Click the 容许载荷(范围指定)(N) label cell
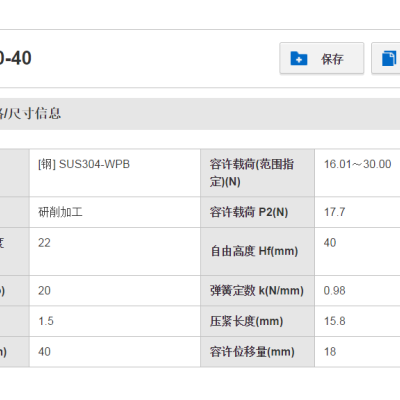Screen dimensions: 400x400 click(x=257, y=173)
